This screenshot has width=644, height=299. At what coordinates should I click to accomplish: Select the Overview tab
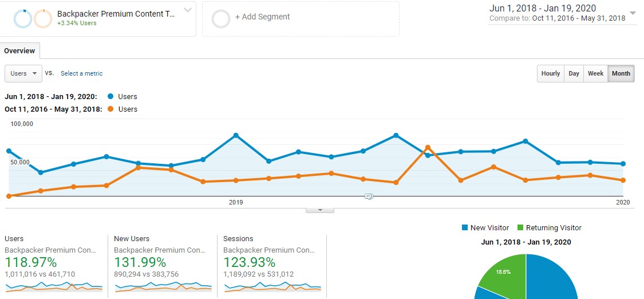(19, 51)
